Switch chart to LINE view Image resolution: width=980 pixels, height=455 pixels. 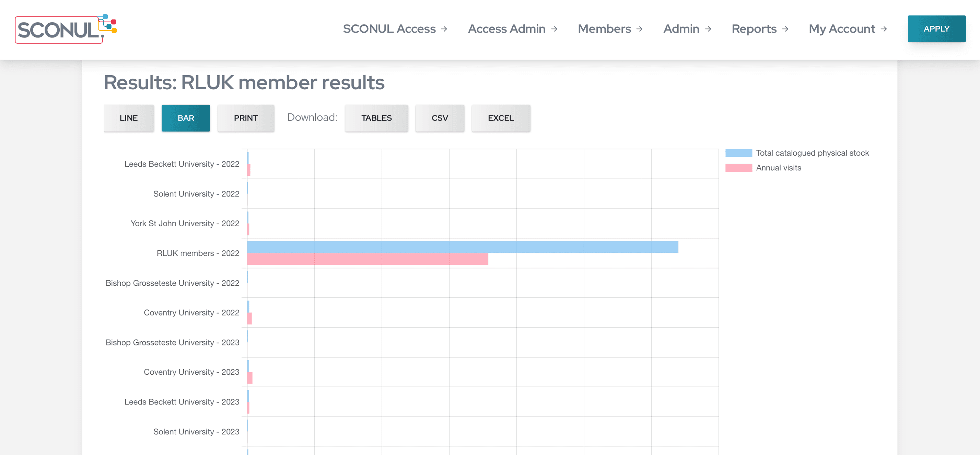point(129,118)
